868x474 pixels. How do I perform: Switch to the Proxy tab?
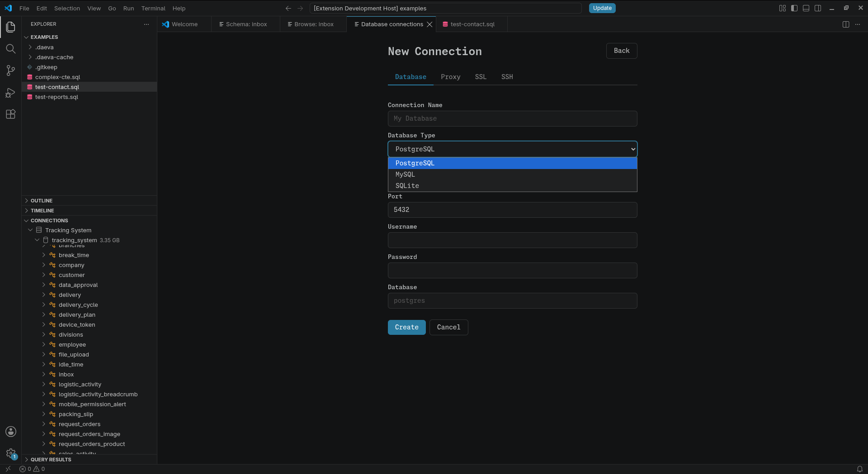tap(450, 77)
